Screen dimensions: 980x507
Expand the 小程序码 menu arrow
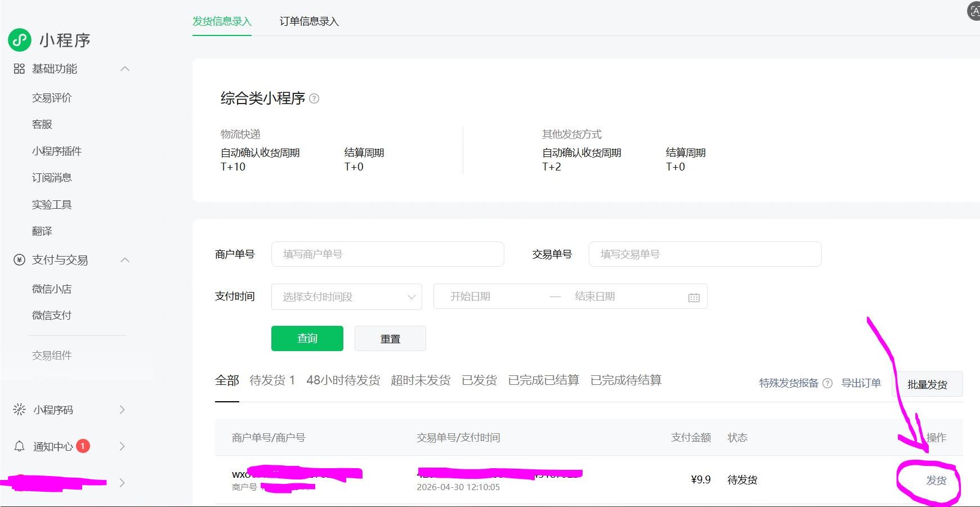122,410
